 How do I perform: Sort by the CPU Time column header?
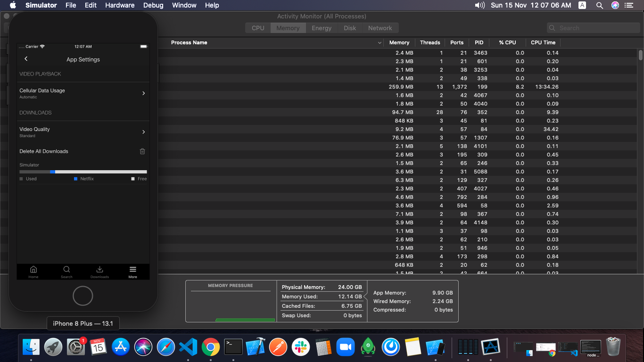pos(543,42)
